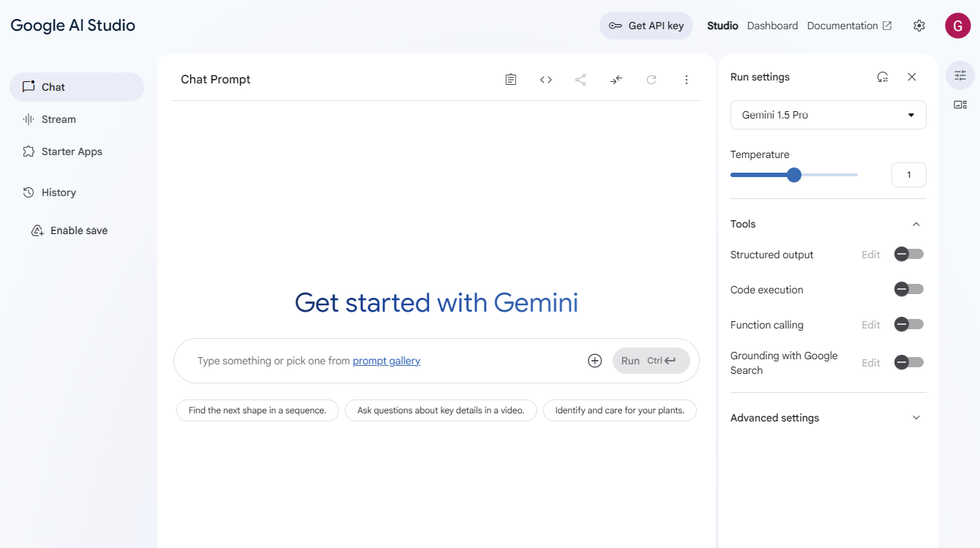Enable Grounding with Google Search toggle
The height and width of the screenshot is (548, 980).
click(x=909, y=363)
